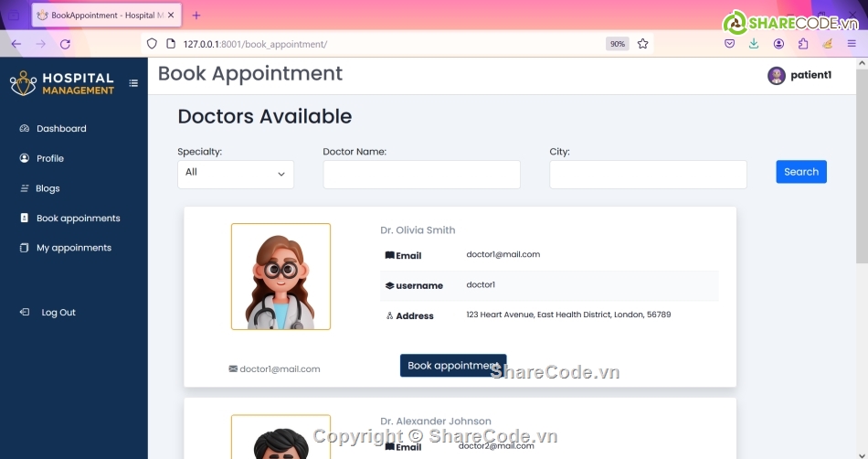Click the Dr. Olivia Smith name heading
868x459 pixels.
(x=418, y=229)
